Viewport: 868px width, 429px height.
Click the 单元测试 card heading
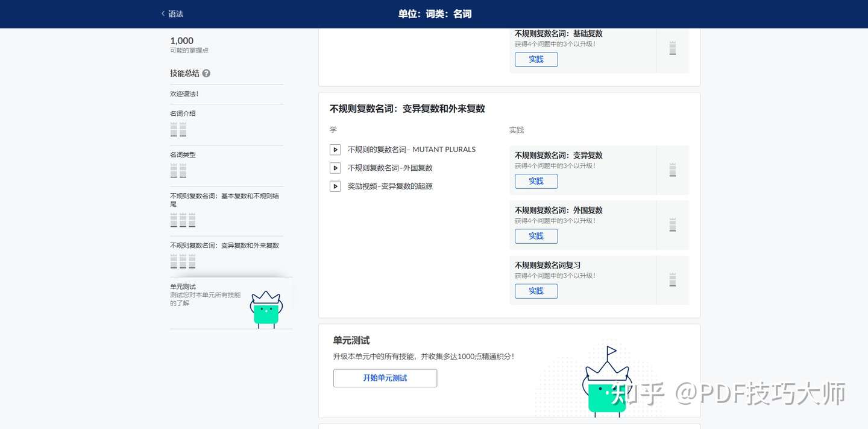tap(351, 341)
